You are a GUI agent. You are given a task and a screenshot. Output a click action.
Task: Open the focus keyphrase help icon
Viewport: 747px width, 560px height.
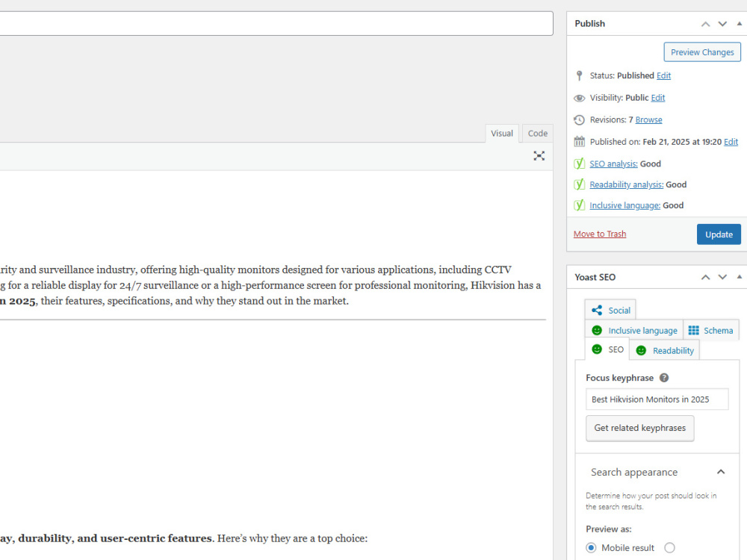tap(663, 378)
